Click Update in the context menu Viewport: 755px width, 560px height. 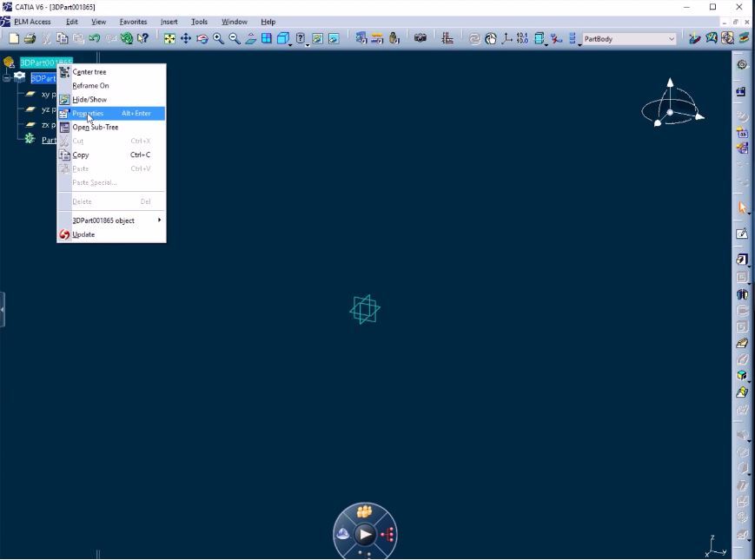tap(83, 234)
